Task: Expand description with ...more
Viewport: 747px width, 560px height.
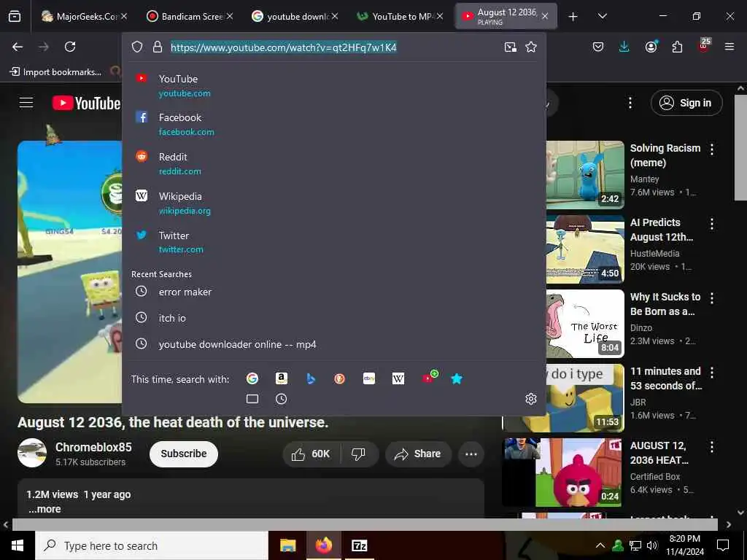Action: tap(44, 509)
